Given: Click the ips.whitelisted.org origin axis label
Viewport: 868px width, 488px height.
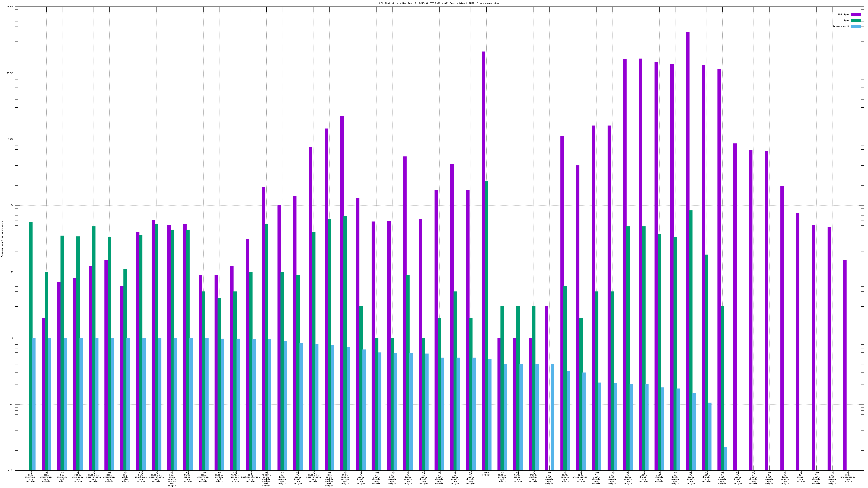Looking at the screenshot, I should (x=580, y=477).
